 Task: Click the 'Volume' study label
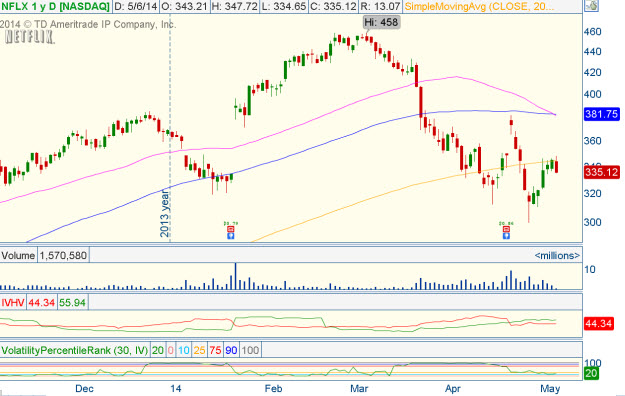click(x=18, y=255)
